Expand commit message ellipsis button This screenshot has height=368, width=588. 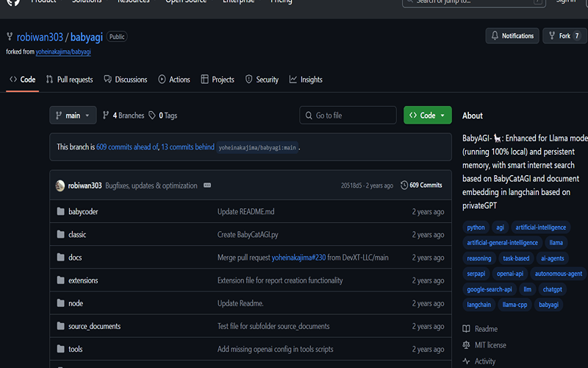[207, 185]
